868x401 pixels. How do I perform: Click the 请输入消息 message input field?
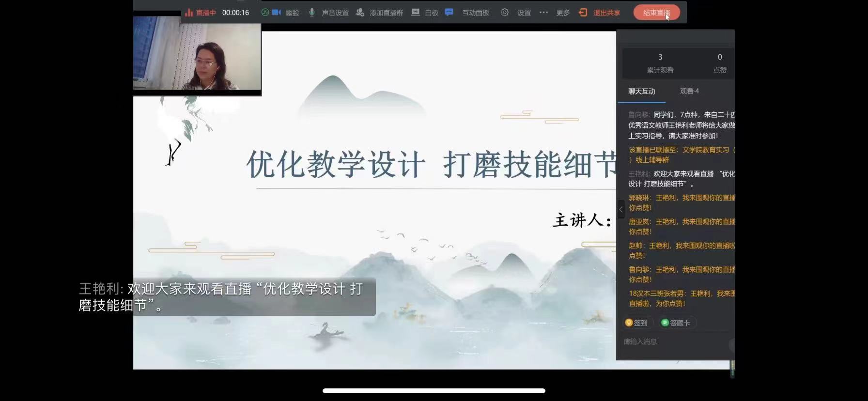click(673, 342)
